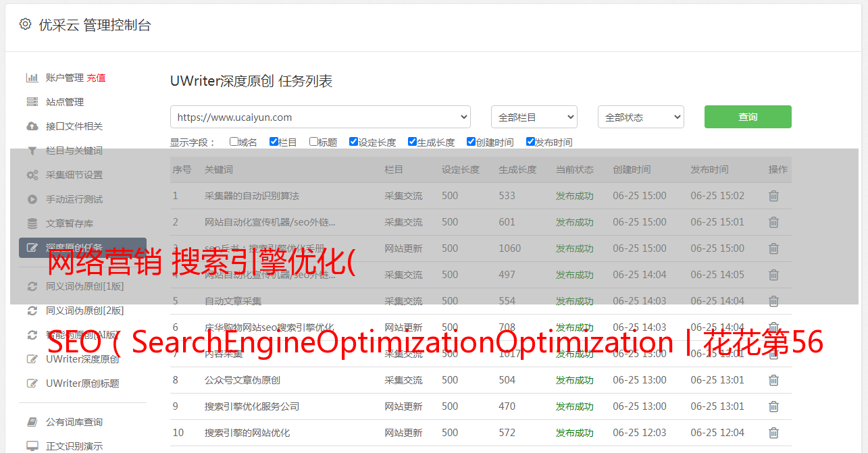Screen dimensions: 868x453
Task: Open 账户管理 bar chart icon
Action: 32,78
